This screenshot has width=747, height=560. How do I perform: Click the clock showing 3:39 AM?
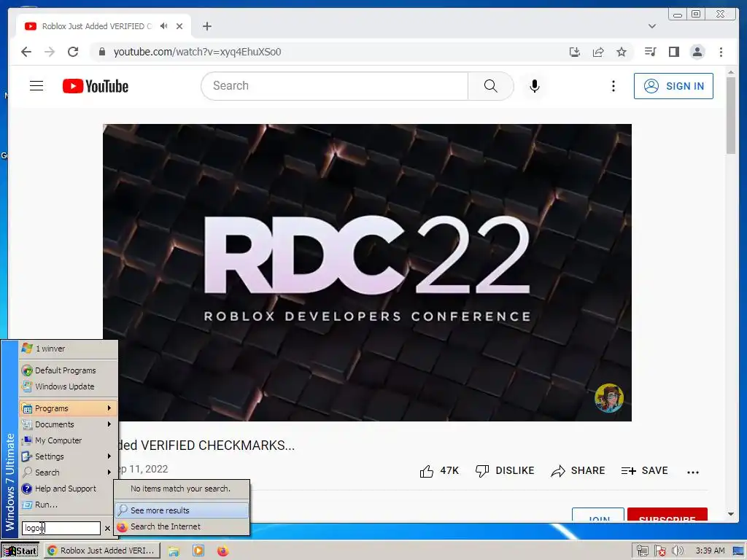710,551
